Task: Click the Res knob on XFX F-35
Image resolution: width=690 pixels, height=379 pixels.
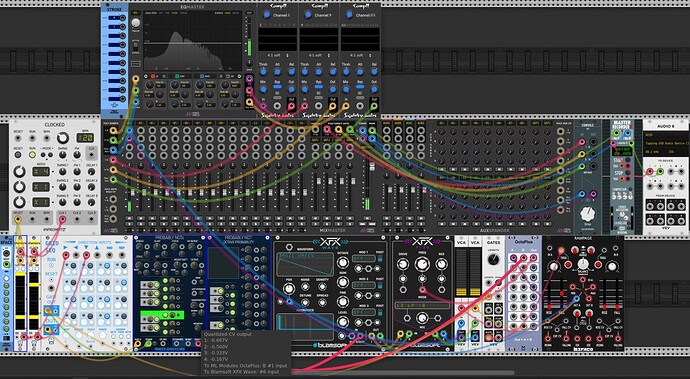Action: click(x=441, y=264)
